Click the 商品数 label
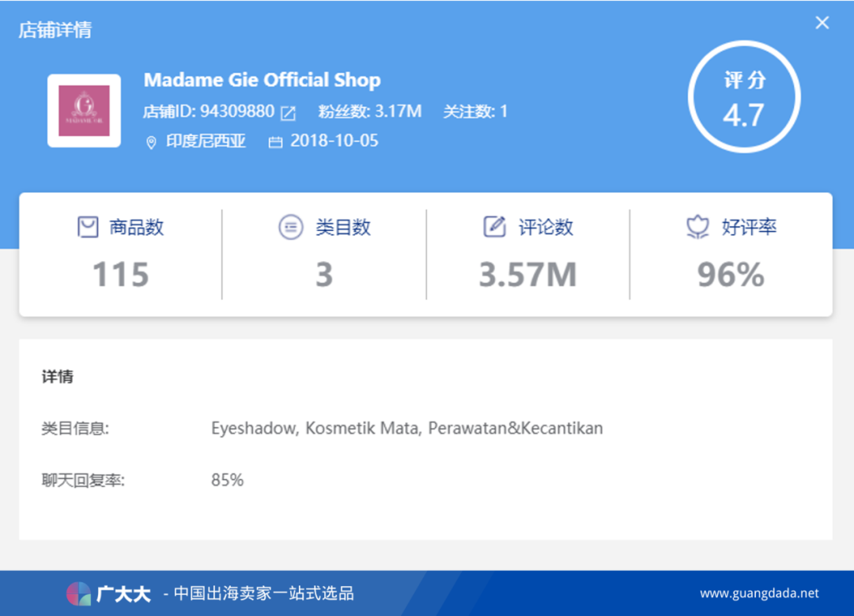 pos(137,227)
